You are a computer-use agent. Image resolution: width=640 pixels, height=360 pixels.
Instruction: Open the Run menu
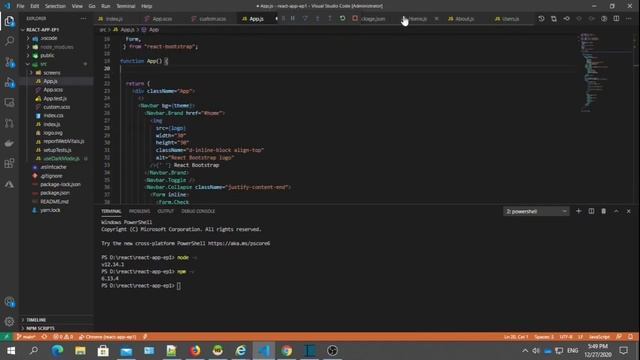tap(106, 6)
